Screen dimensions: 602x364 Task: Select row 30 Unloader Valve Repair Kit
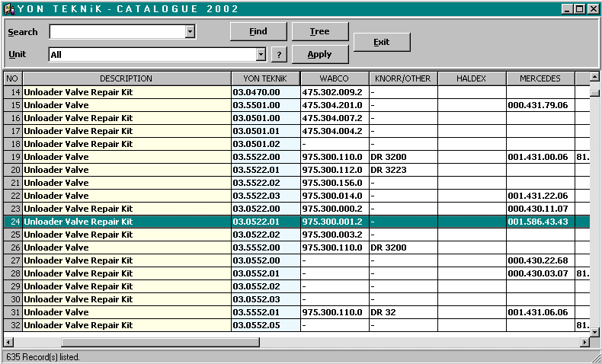[127, 299]
